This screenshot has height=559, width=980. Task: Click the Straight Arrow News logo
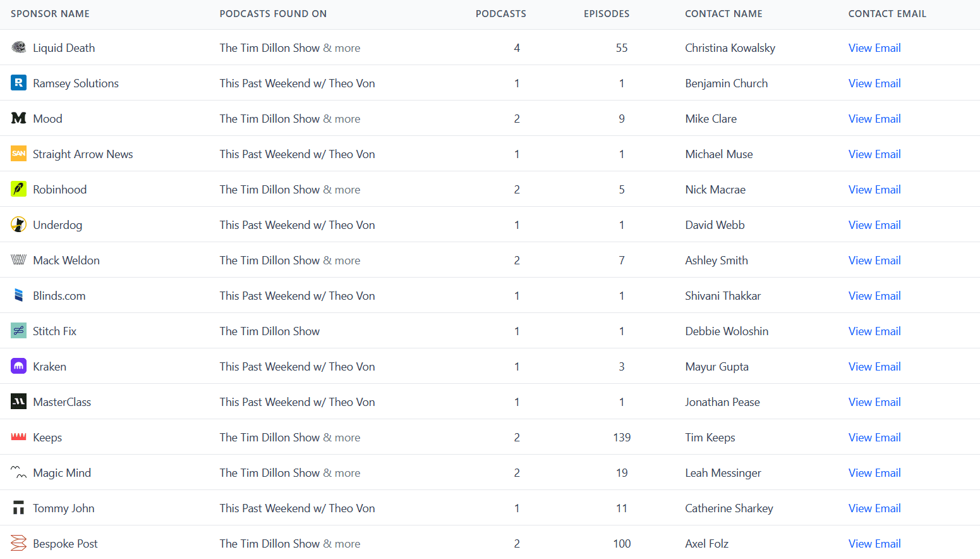pos(18,153)
